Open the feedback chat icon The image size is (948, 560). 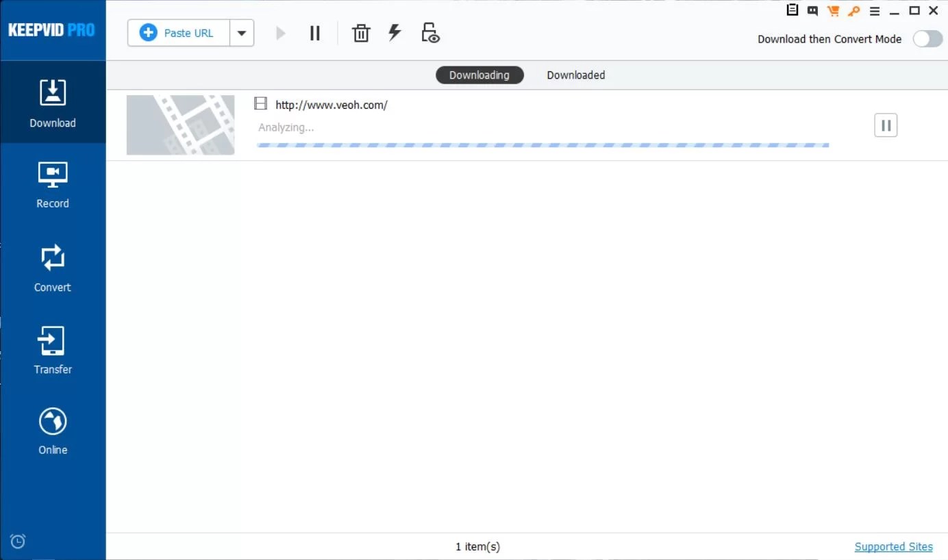(x=812, y=10)
